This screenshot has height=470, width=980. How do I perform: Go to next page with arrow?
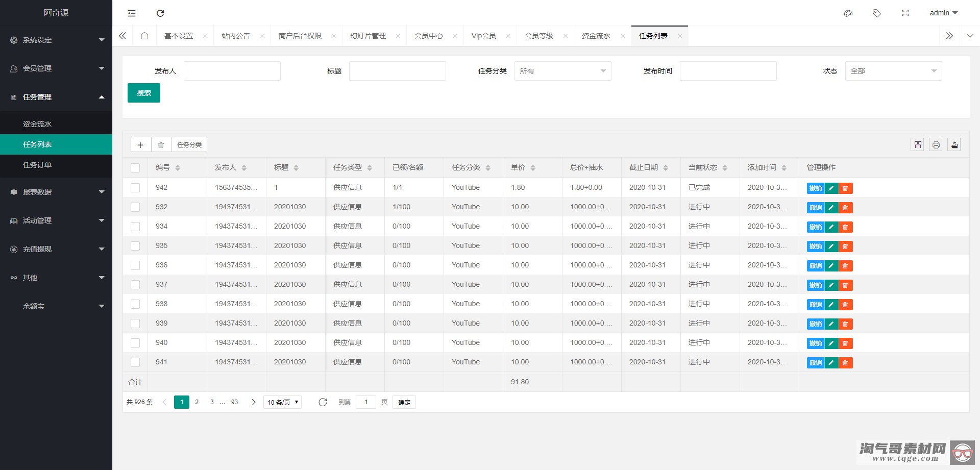pos(254,402)
